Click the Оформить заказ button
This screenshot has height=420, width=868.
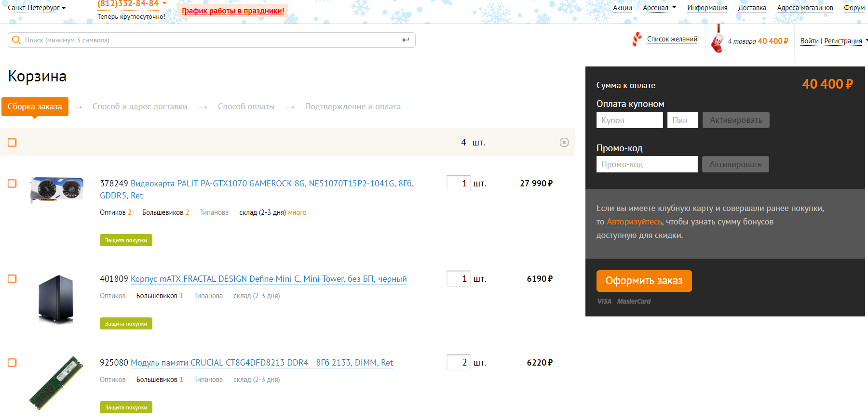pos(644,281)
